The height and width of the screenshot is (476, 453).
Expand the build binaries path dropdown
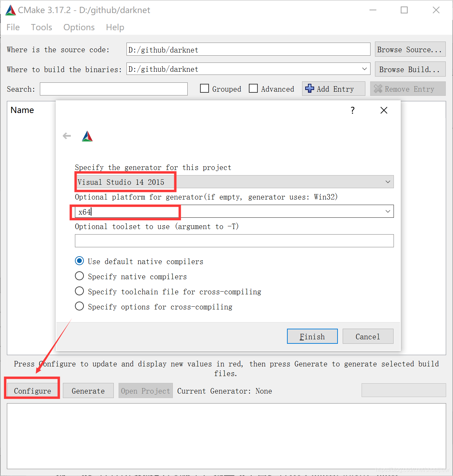pos(364,69)
